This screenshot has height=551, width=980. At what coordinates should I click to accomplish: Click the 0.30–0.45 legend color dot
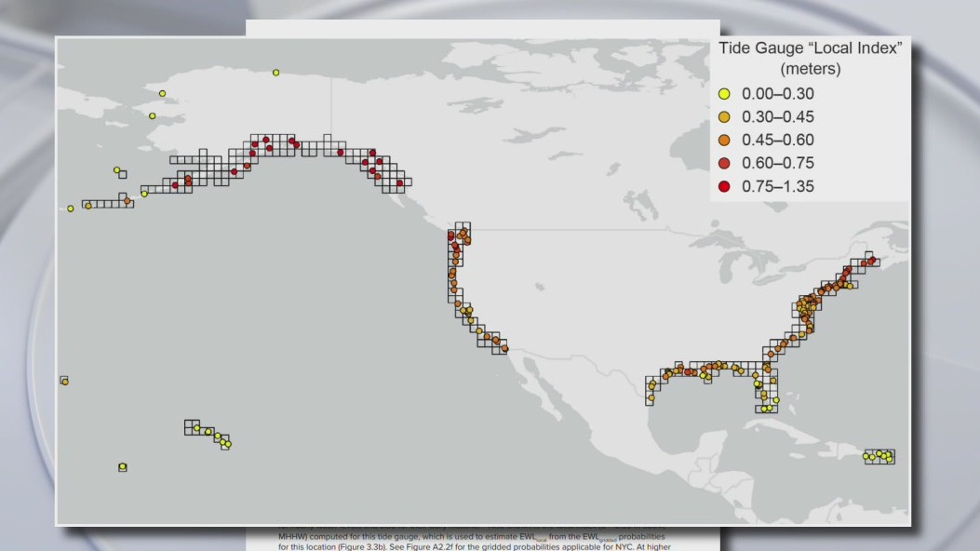(724, 117)
